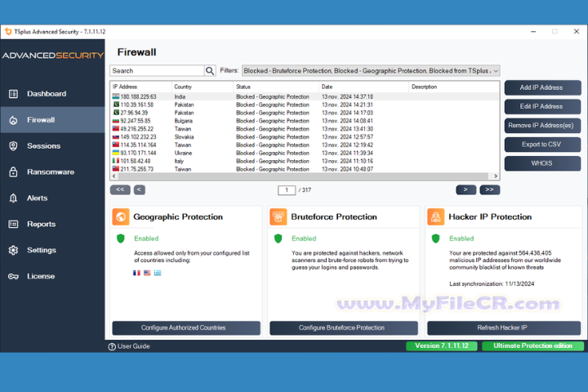This screenshot has height=392, width=588.
Task: Click the France flag in authorized countries
Action: click(136, 273)
